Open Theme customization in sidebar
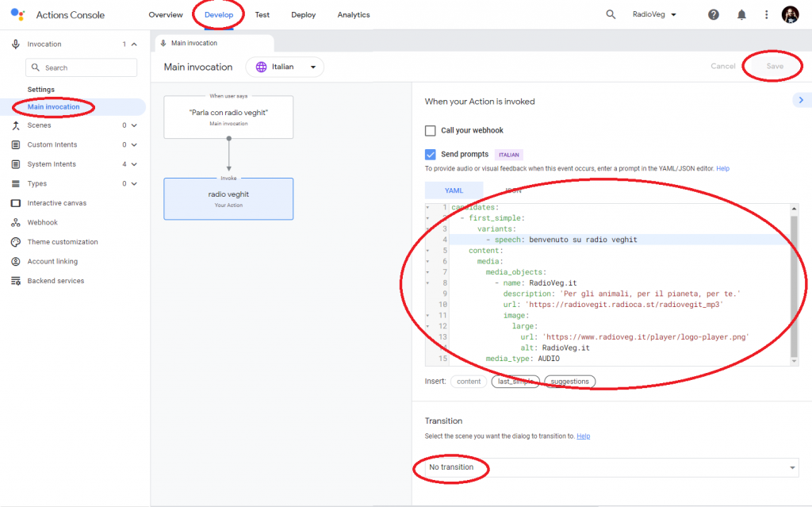 (x=63, y=242)
